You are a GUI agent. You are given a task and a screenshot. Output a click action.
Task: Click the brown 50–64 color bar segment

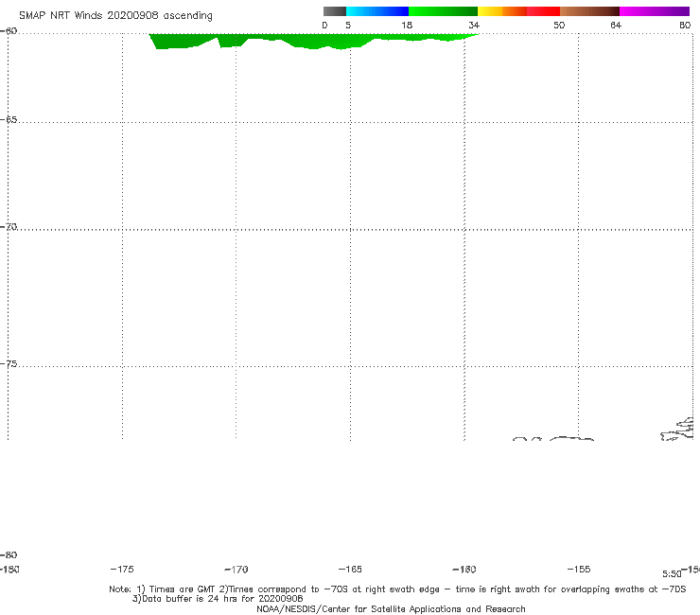point(589,11)
